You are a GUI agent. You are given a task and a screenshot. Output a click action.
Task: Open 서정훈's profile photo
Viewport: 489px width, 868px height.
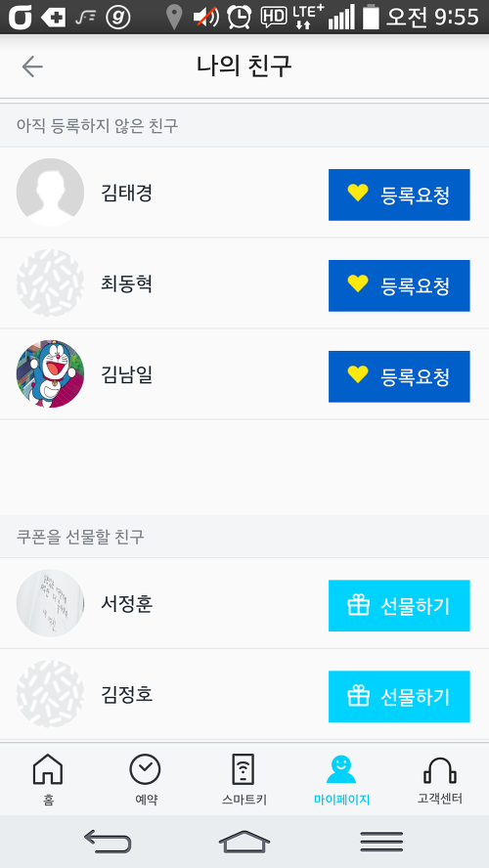tap(51, 603)
